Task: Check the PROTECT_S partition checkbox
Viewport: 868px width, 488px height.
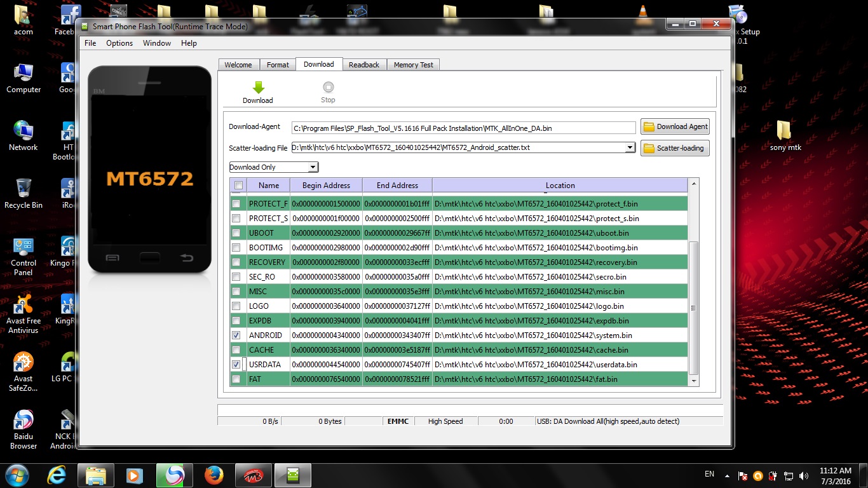Action: pyautogui.click(x=236, y=219)
